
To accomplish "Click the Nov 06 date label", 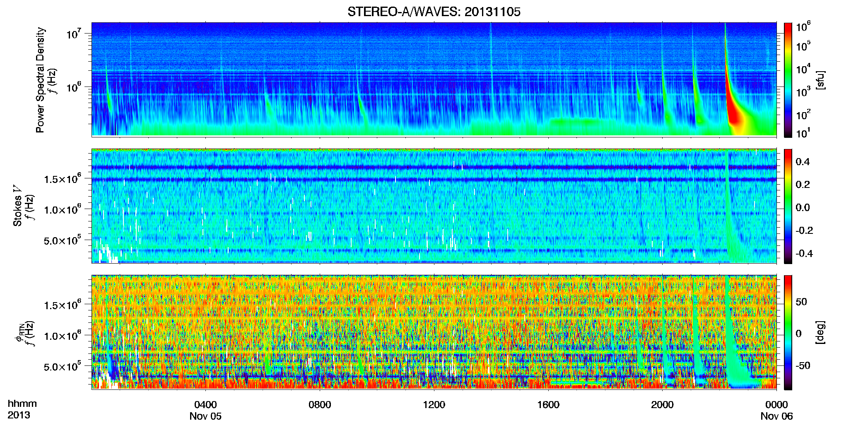I will coord(776,416).
